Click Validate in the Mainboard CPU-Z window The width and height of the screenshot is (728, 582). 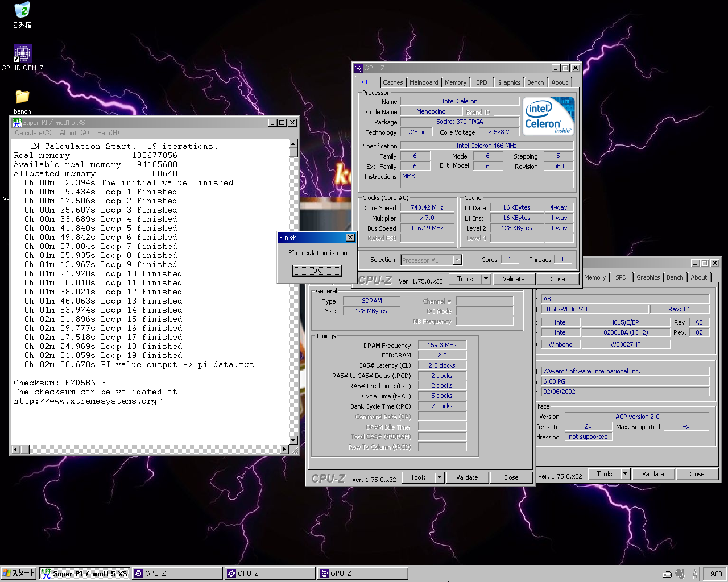point(653,474)
